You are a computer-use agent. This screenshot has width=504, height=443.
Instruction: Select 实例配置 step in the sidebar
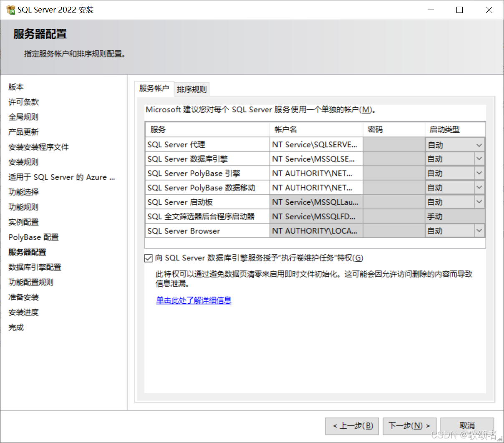pyautogui.click(x=24, y=222)
